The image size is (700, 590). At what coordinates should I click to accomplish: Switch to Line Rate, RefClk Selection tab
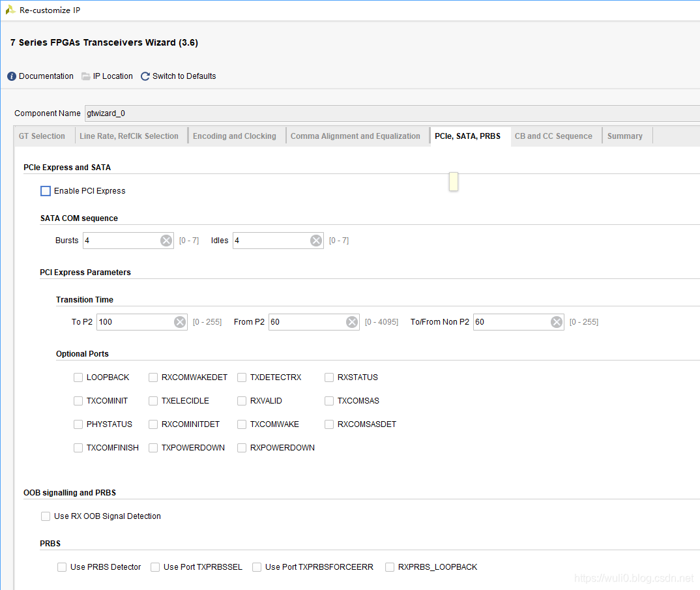click(129, 136)
